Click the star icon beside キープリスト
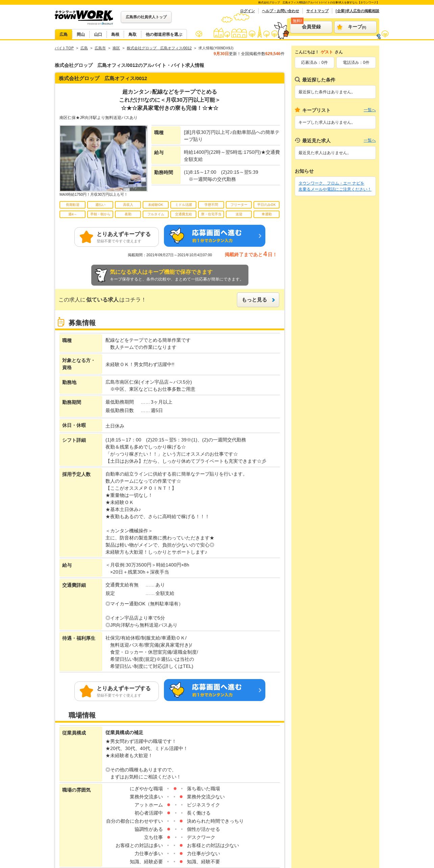Screen dimensions: 434x868 pos(297,110)
